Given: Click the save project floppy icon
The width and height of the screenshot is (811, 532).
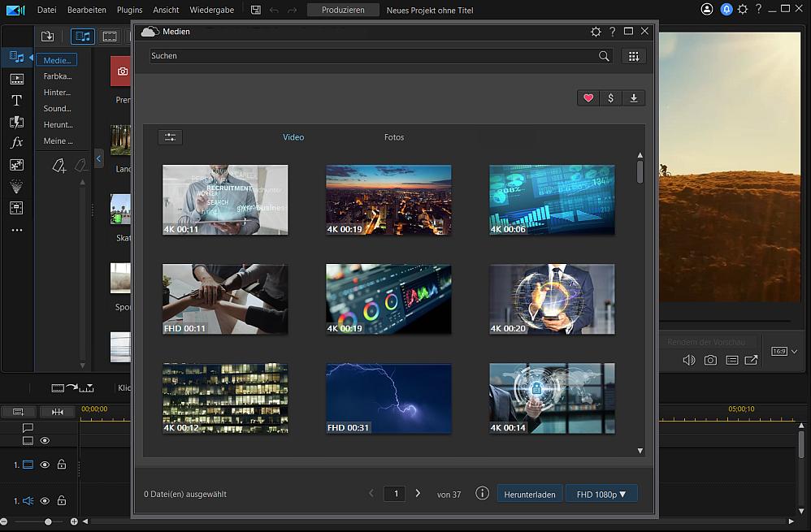Looking at the screenshot, I should (x=255, y=10).
